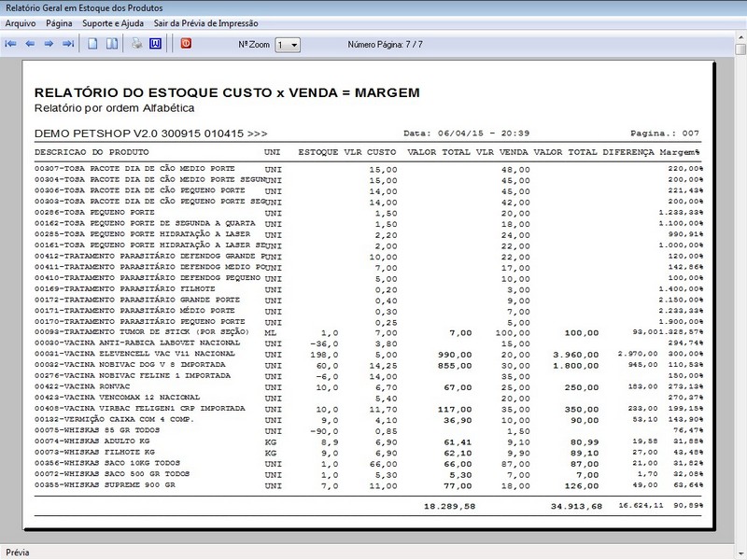
Task: Click Número Página: 7 / 7 label
Action: 385,45
